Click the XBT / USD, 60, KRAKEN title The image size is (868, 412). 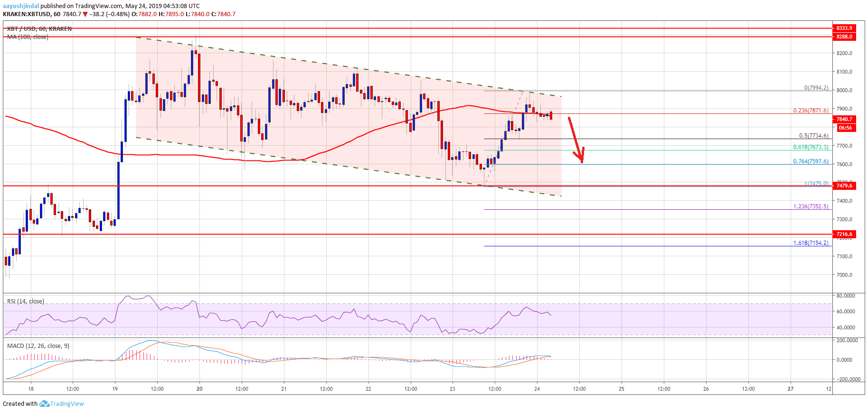pyautogui.click(x=39, y=29)
